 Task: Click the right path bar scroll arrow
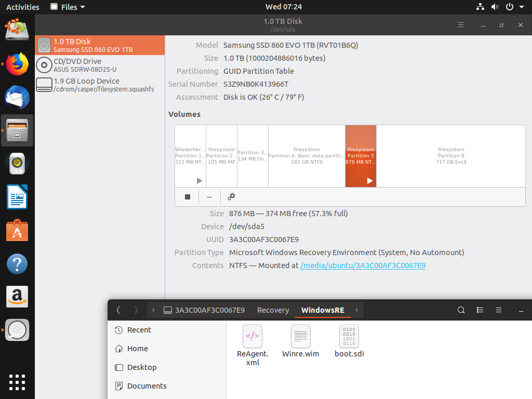[357, 310]
